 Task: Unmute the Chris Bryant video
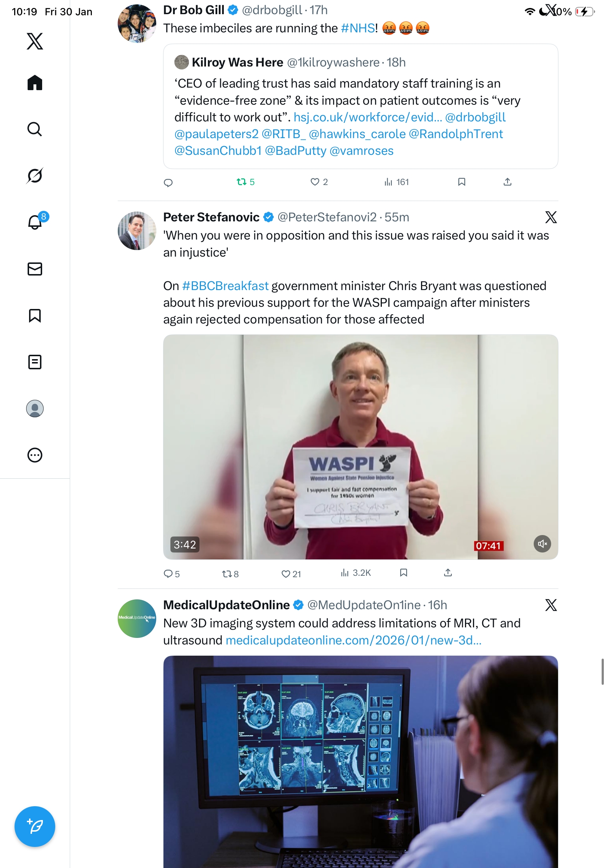pos(542,544)
